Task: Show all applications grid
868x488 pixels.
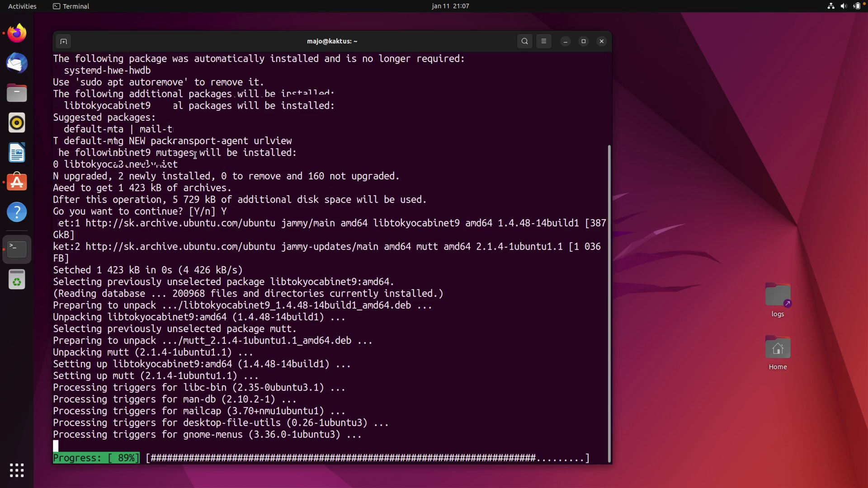Action: click(x=17, y=470)
